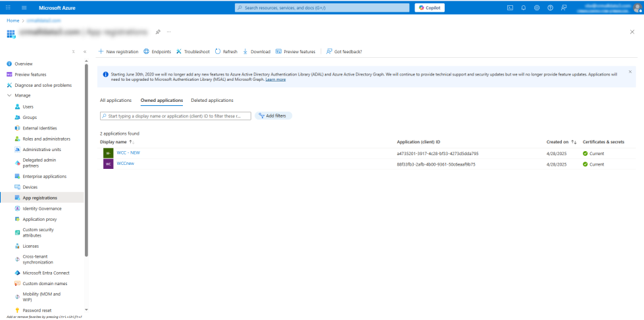Click New registration
Screen dimensions: 644x320
tap(118, 52)
